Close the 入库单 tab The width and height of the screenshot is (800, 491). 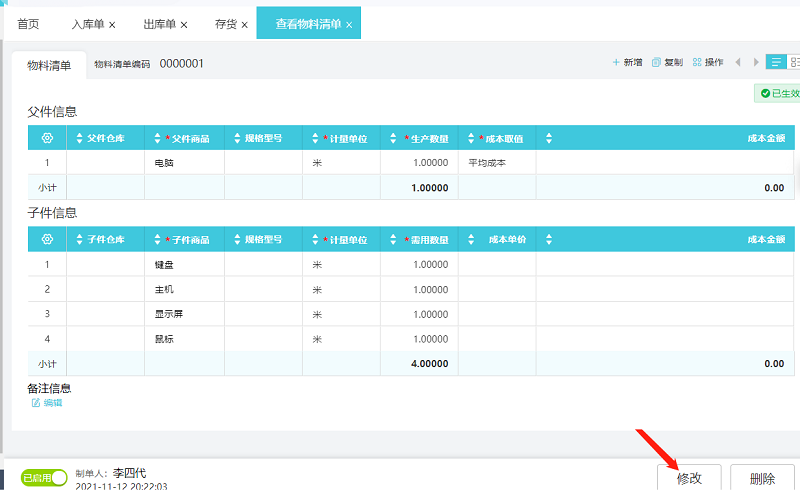click(112, 25)
